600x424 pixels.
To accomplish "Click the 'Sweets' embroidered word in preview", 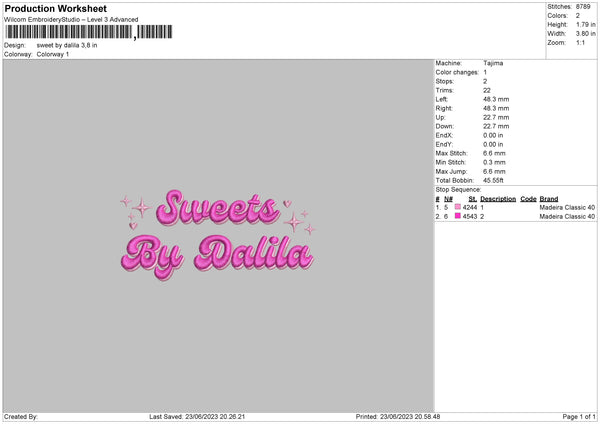I will pos(217,207).
